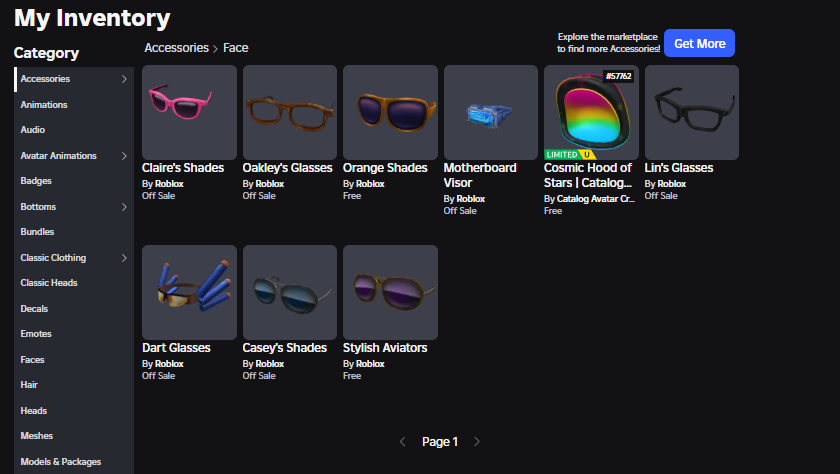Open the Dart Glasses title link
This screenshot has height=474, width=840.
click(176, 348)
